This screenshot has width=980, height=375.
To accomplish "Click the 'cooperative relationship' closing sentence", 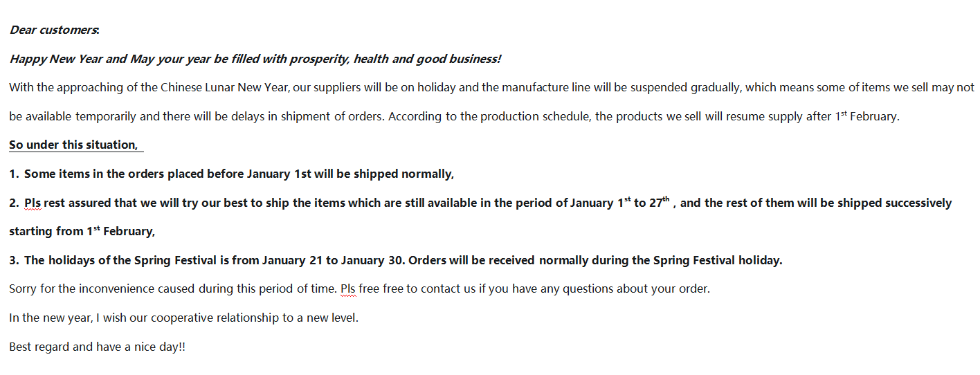I will click(184, 318).
